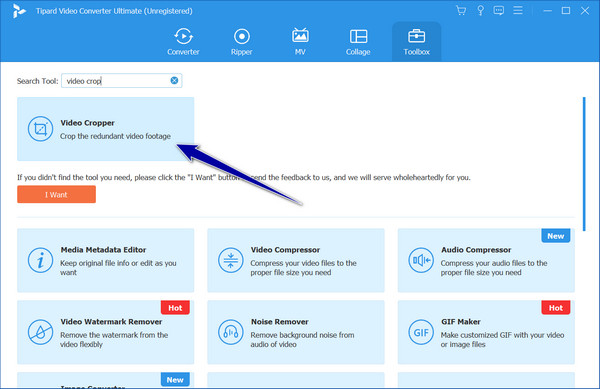Minimize the Tipard window

[548, 11]
